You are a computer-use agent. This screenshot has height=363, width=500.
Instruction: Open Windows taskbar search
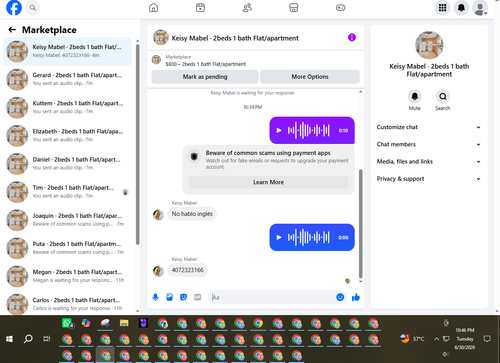[28, 339]
